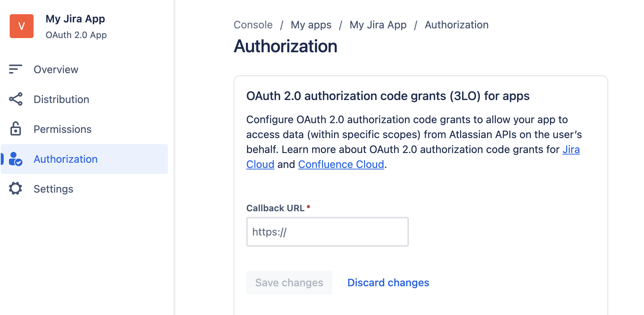Click the orange V app avatar

21,26
